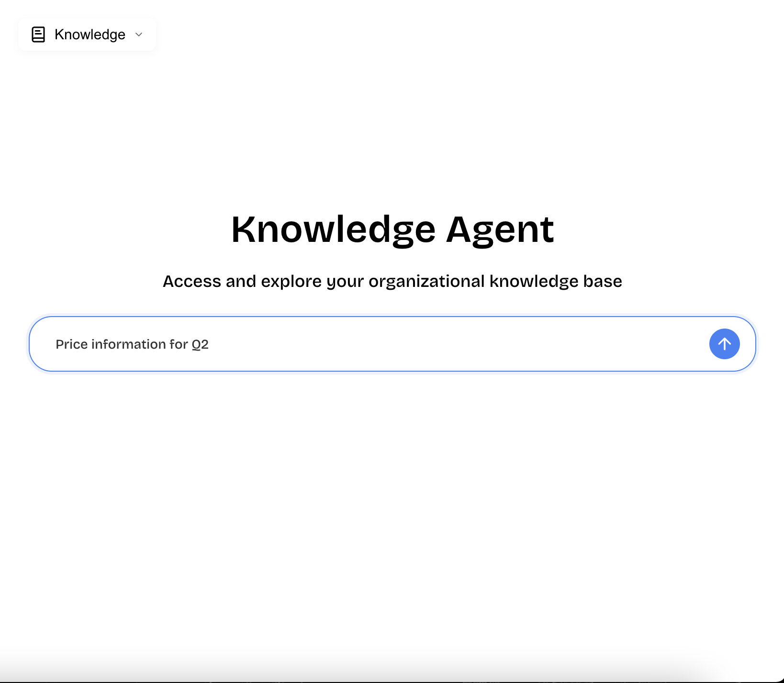Click the "Price information for Q2" text
The height and width of the screenshot is (683, 784).
point(132,344)
